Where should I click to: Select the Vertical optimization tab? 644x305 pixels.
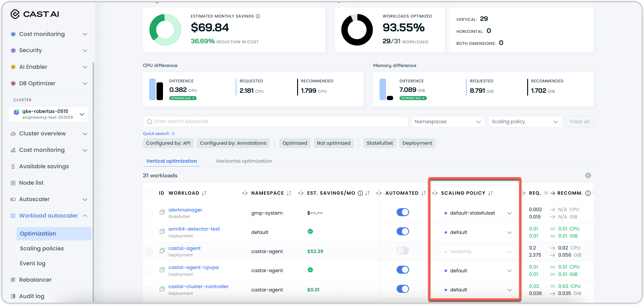(171, 161)
